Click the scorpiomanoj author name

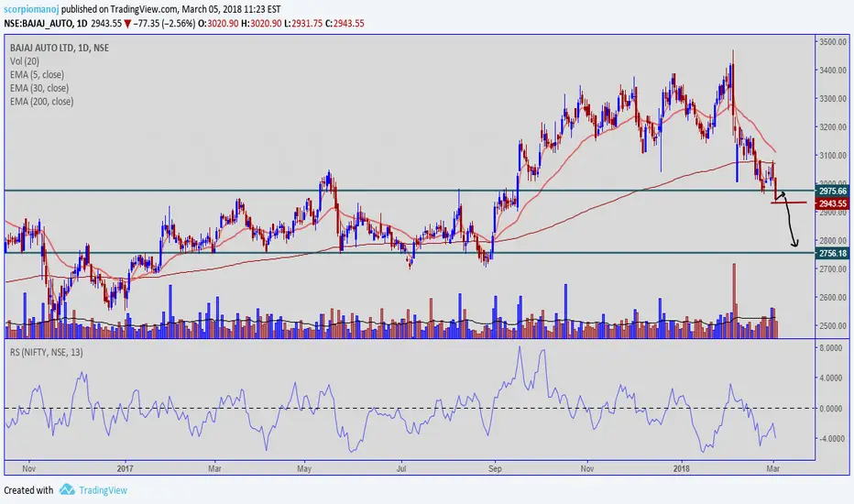31,9
